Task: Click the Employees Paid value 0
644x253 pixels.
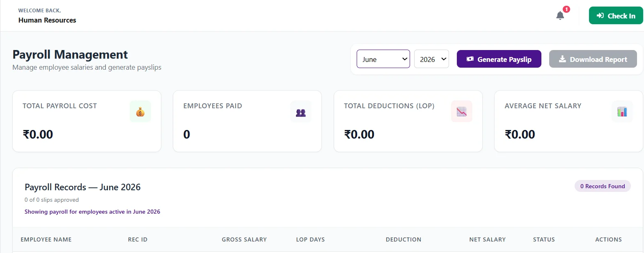Action: (186, 134)
